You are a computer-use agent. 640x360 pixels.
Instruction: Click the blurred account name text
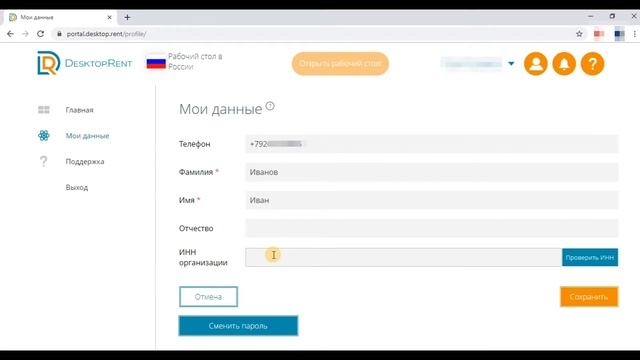(x=472, y=64)
